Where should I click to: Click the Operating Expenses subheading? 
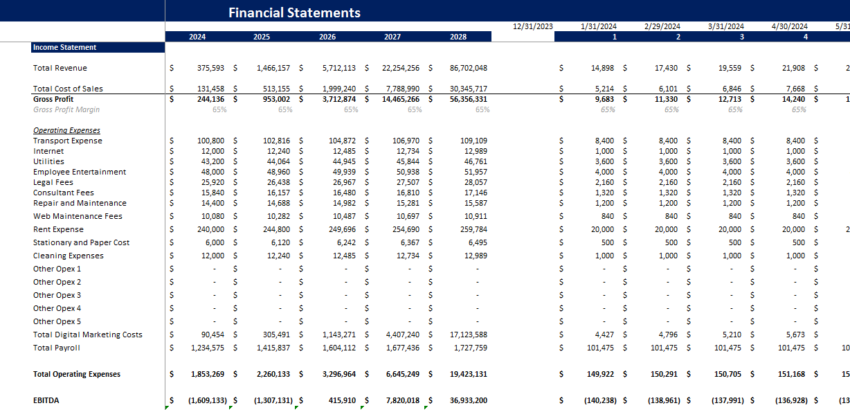67,131
